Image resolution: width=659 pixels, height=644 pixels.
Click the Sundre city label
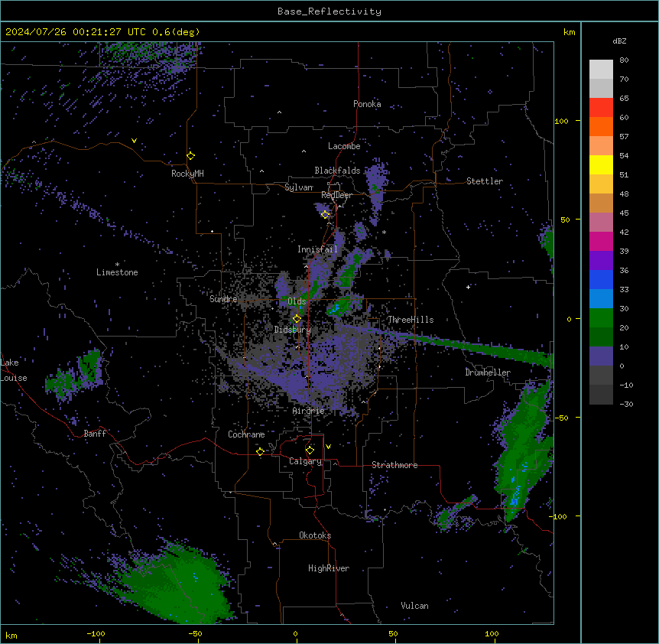223,299
